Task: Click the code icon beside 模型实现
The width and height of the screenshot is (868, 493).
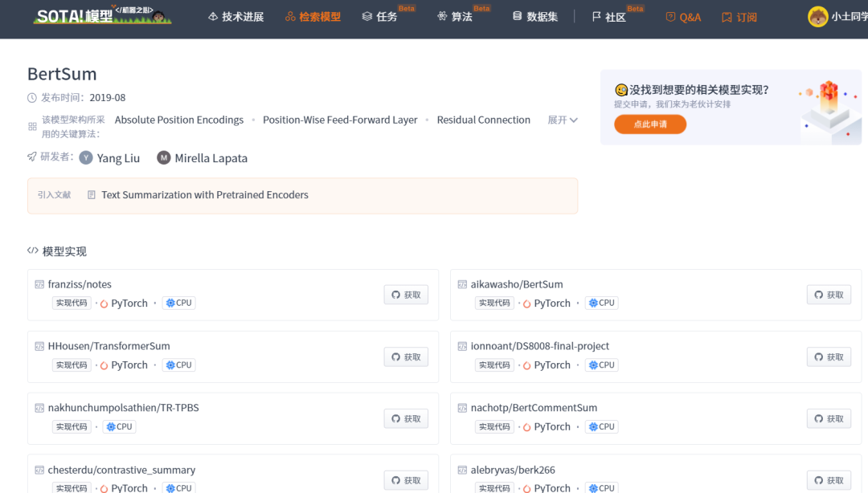Action: [x=33, y=251]
